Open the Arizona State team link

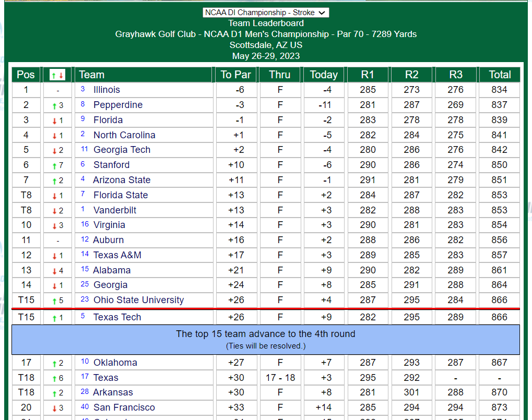pyautogui.click(x=122, y=180)
